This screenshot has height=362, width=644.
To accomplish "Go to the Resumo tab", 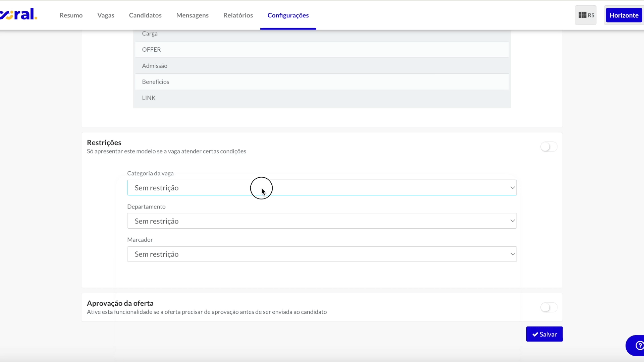I will 71,15.
